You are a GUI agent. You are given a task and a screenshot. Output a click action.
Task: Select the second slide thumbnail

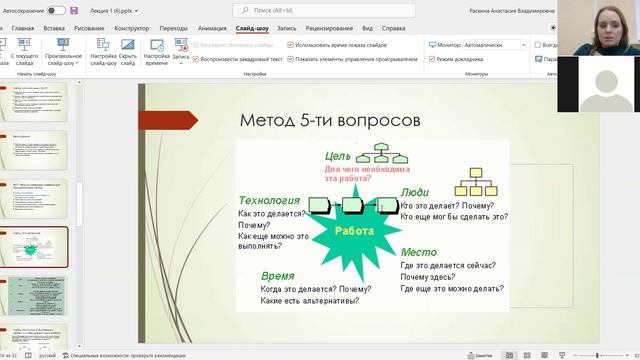point(34,150)
